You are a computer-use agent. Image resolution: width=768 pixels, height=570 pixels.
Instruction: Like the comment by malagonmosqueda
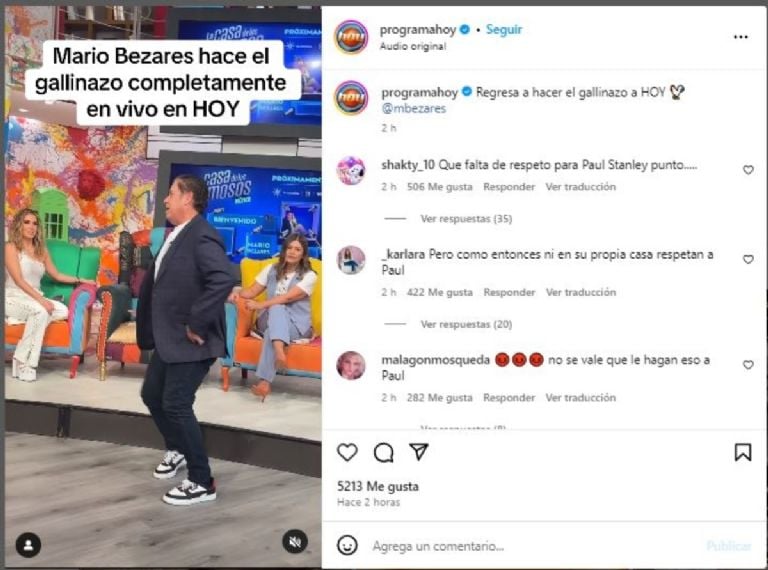pyautogui.click(x=748, y=365)
